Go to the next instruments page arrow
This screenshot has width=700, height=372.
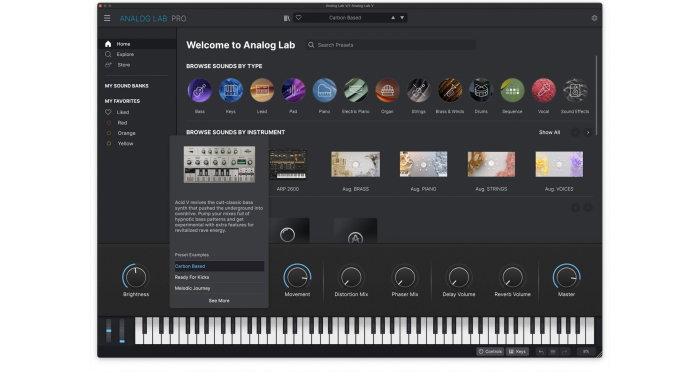588,133
